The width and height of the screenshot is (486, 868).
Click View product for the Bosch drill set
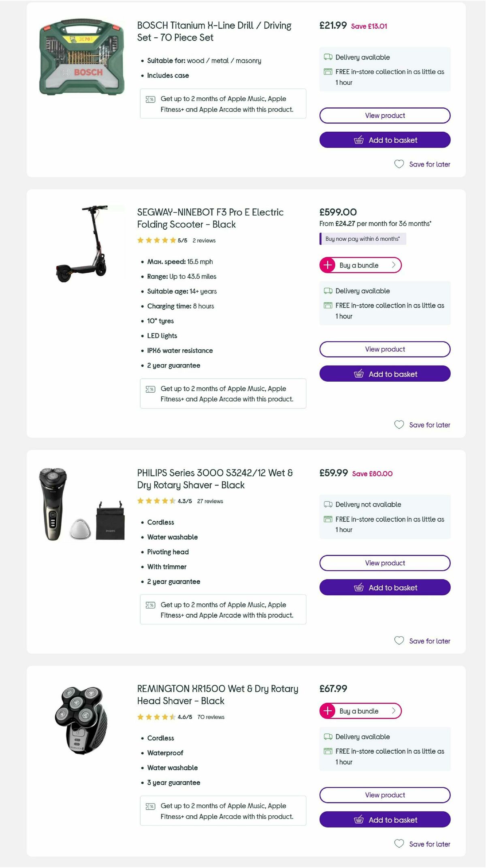coord(384,115)
